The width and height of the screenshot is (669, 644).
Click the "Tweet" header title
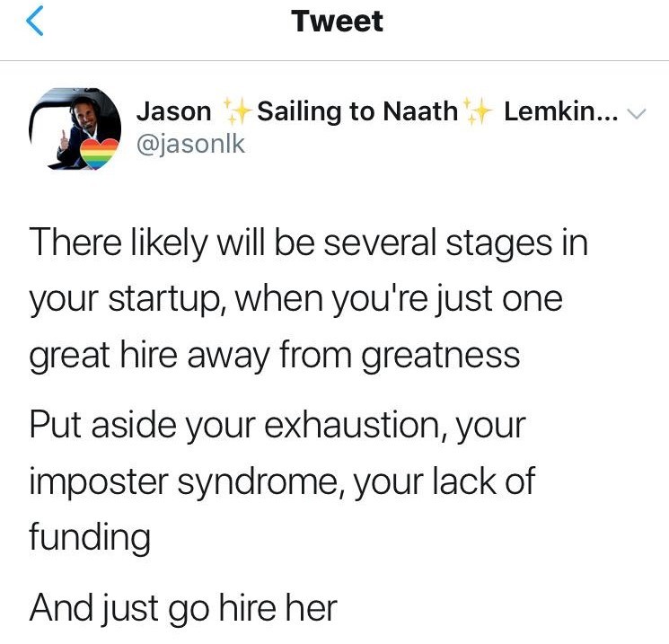click(337, 22)
